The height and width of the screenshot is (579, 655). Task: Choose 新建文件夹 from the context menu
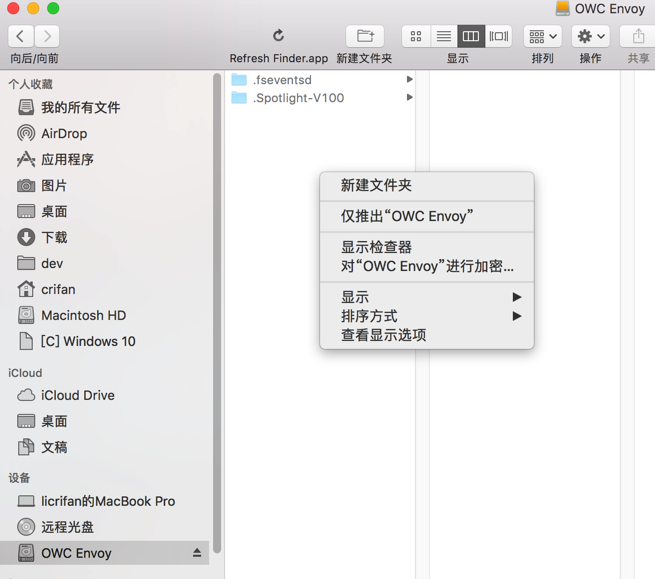click(427, 185)
